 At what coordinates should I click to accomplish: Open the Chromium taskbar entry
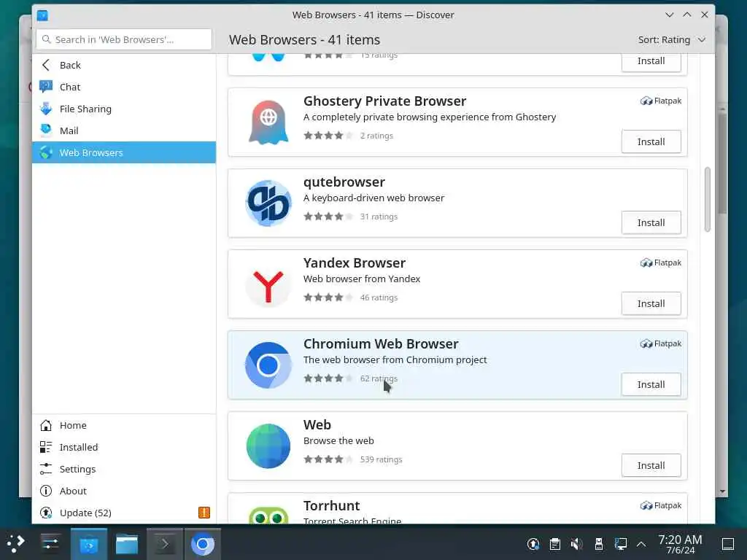[203, 544]
